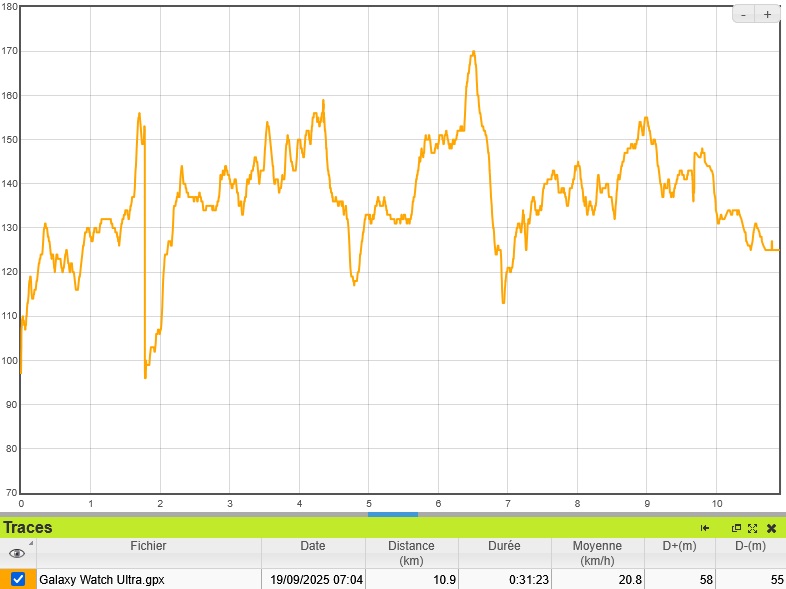
Task: Zoom in the chart with plus button
Action: 767,14
